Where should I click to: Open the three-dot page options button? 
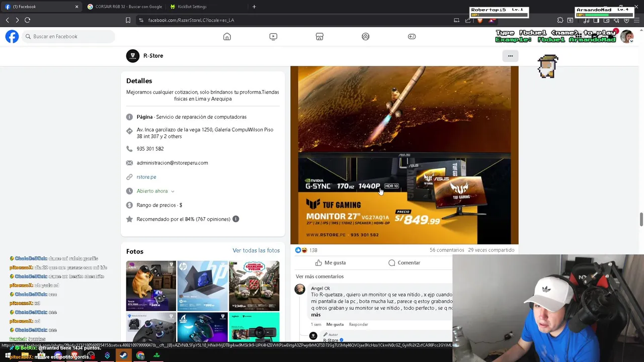510,56
